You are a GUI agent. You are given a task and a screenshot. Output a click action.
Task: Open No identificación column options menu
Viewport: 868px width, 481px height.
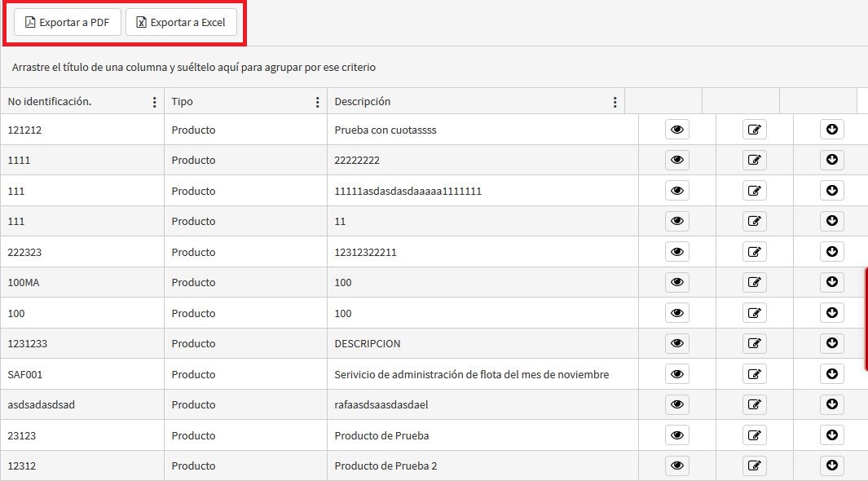coord(155,103)
